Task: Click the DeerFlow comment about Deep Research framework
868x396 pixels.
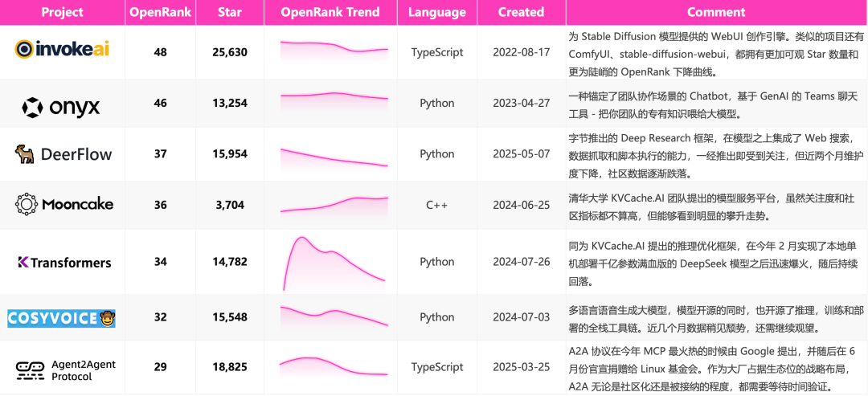Action: (716, 155)
